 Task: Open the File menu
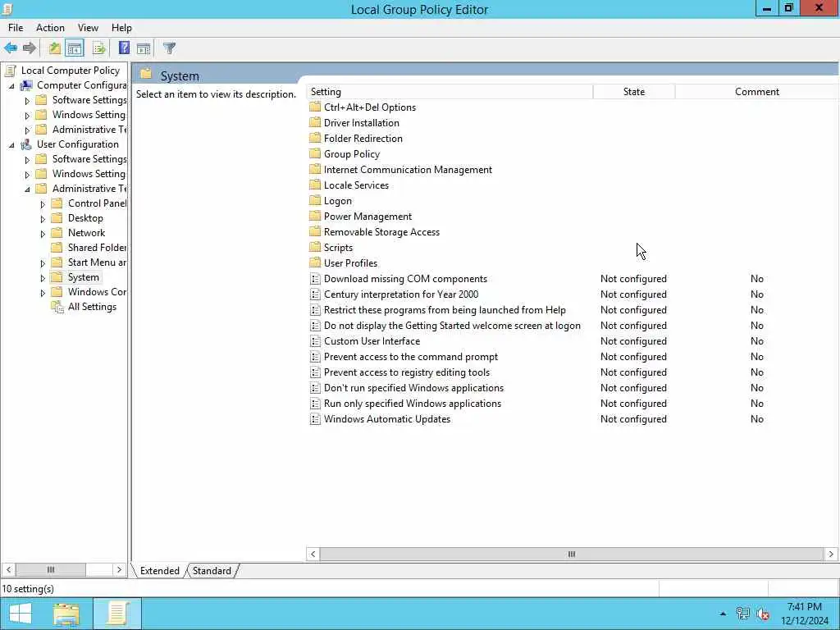point(16,28)
